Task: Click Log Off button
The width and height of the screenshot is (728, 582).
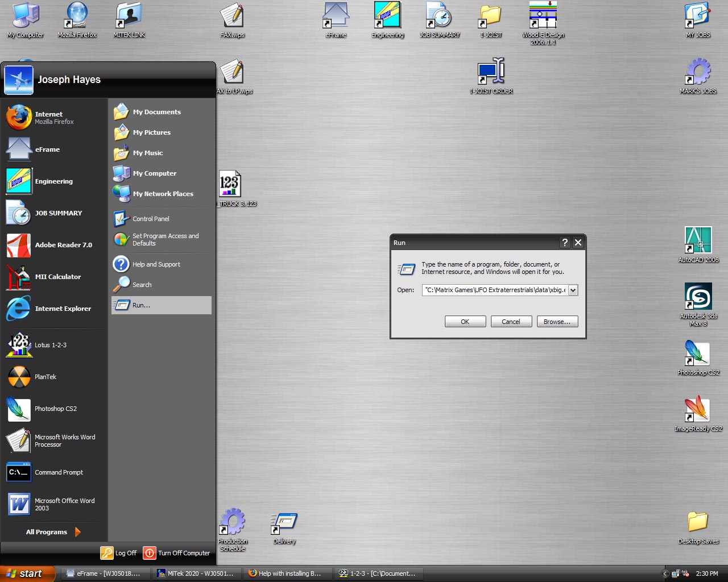Action: 119,553
